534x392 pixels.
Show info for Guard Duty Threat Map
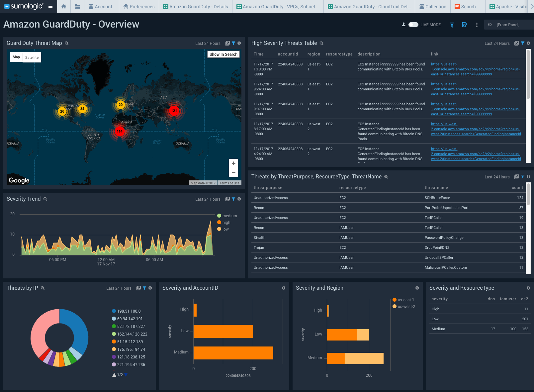click(x=239, y=43)
